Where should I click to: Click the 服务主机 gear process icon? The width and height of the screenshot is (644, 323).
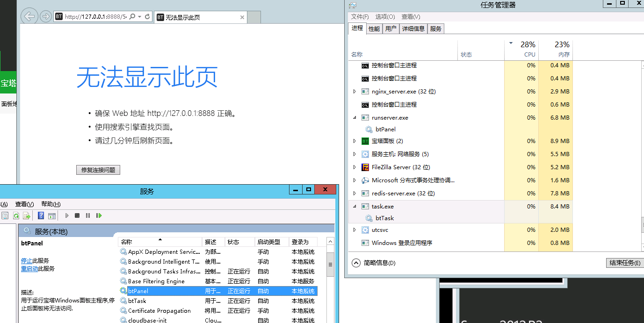pos(365,154)
